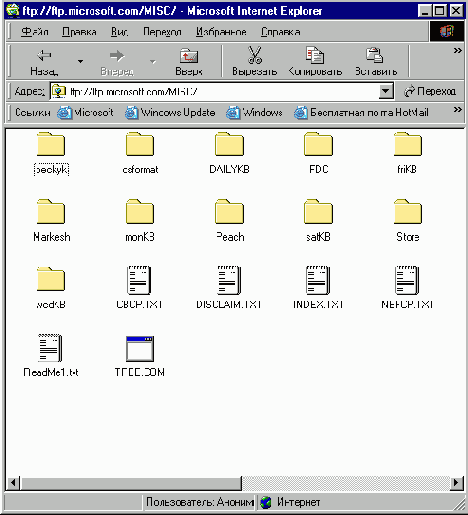Open the Microsoft link in links bar
This screenshot has width=468, height=515.
(x=85, y=113)
